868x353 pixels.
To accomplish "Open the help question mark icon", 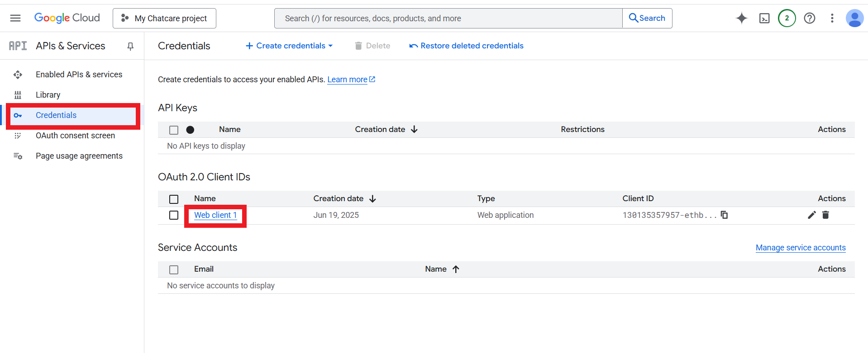I will pyautogui.click(x=810, y=18).
